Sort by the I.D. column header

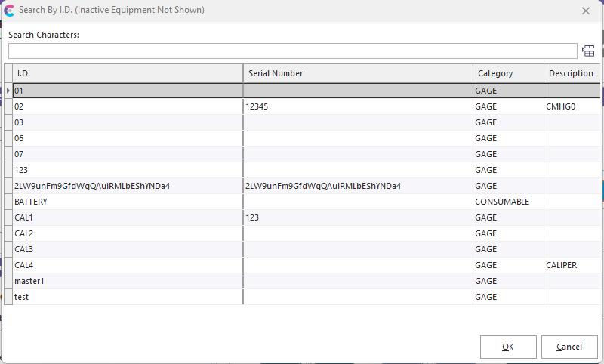127,73
